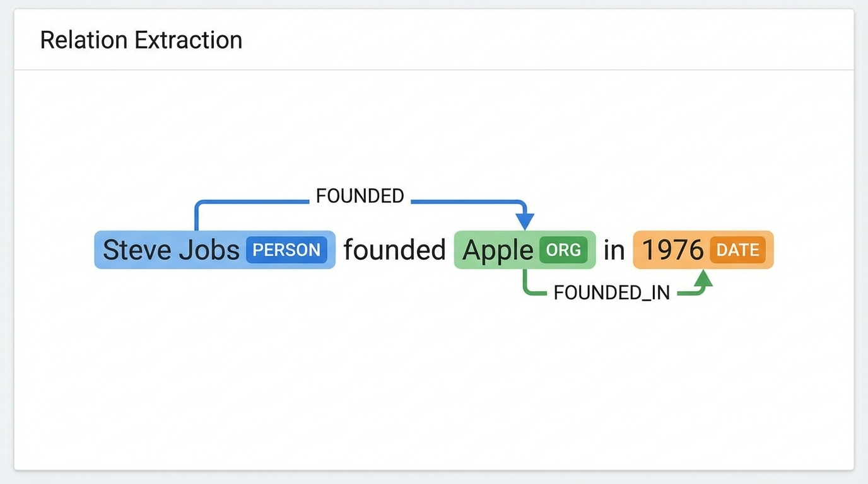This screenshot has width=868, height=484.
Task: Click the green FOUNDED_IN arrowhead below 1976
Action: click(703, 279)
